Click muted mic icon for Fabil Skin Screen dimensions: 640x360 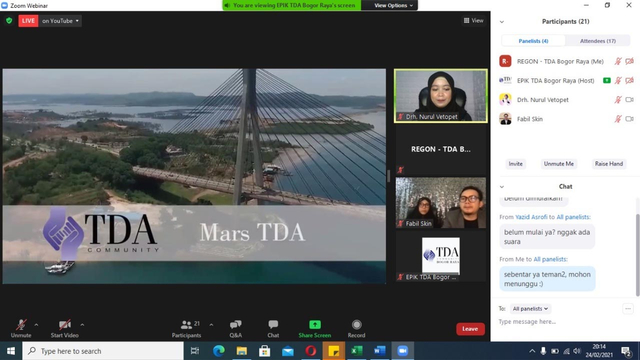pos(618,119)
